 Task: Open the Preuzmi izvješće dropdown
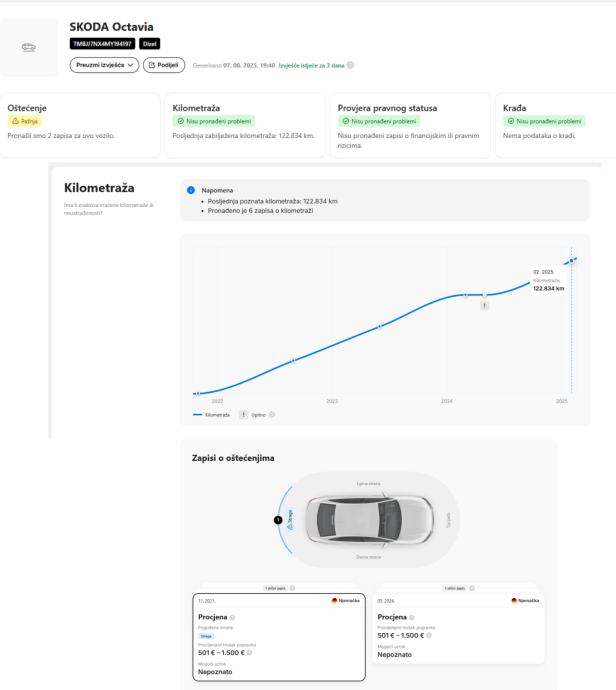click(x=104, y=65)
